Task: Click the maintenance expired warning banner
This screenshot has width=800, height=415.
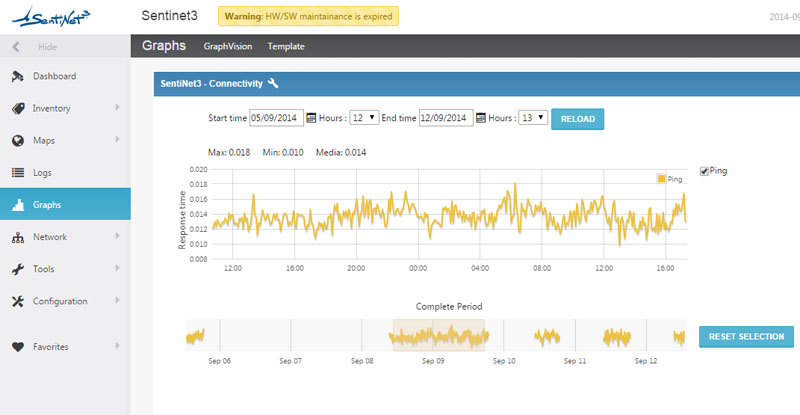Action: click(308, 16)
